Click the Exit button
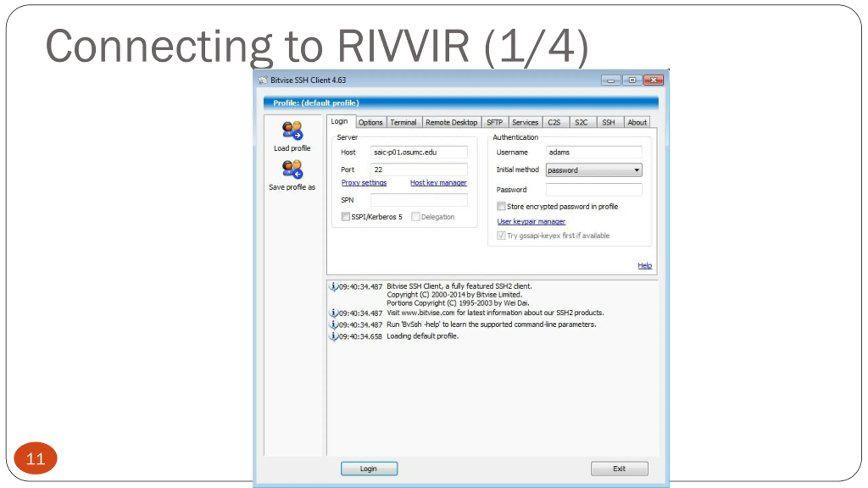The image size is (868, 488). 619,468
